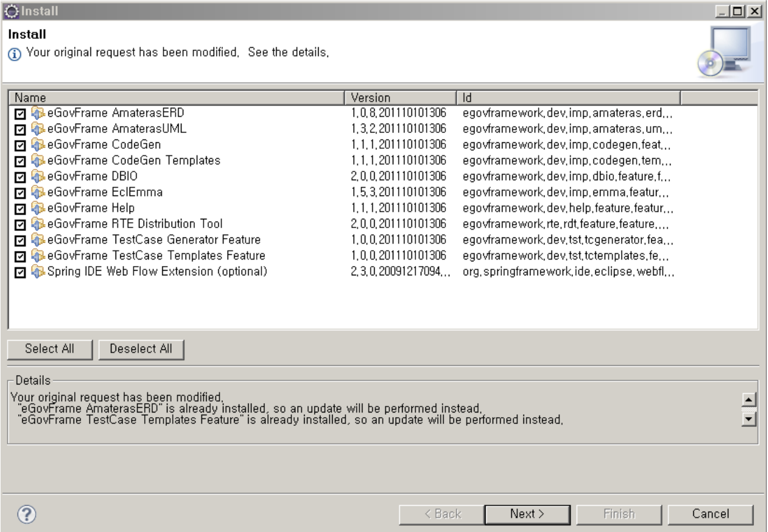
Task: Click Id egovframework.dev.imp.amateras.erd
Action: (x=568, y=113)
